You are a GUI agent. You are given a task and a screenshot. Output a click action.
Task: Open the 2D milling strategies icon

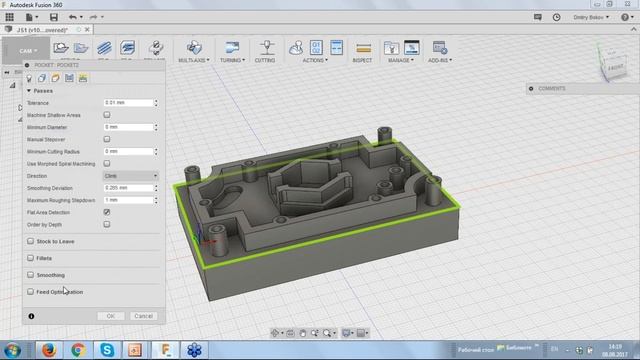click(x=104, y=48)
